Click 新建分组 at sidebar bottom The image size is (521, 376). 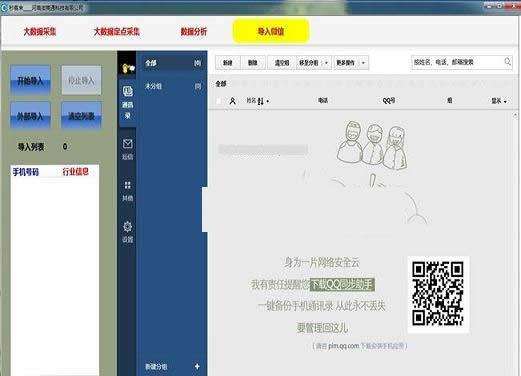(x=156, y=367)
